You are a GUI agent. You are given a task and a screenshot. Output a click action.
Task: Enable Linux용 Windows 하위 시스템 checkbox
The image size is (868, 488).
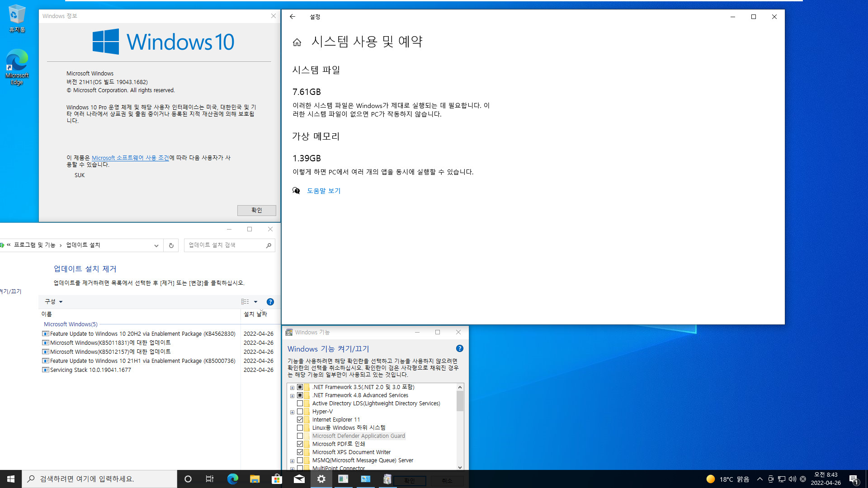coord(300,428)
